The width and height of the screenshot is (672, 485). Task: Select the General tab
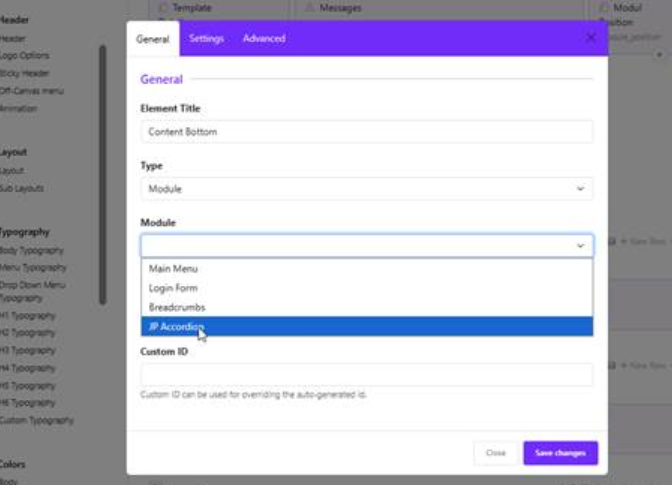[x=153, y=39]
